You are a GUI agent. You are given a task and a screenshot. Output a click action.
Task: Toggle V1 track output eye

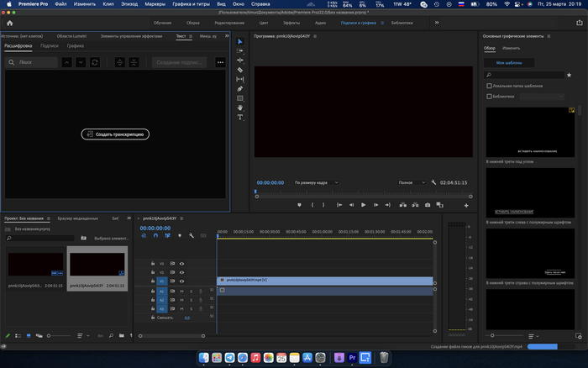coord(181,281)
